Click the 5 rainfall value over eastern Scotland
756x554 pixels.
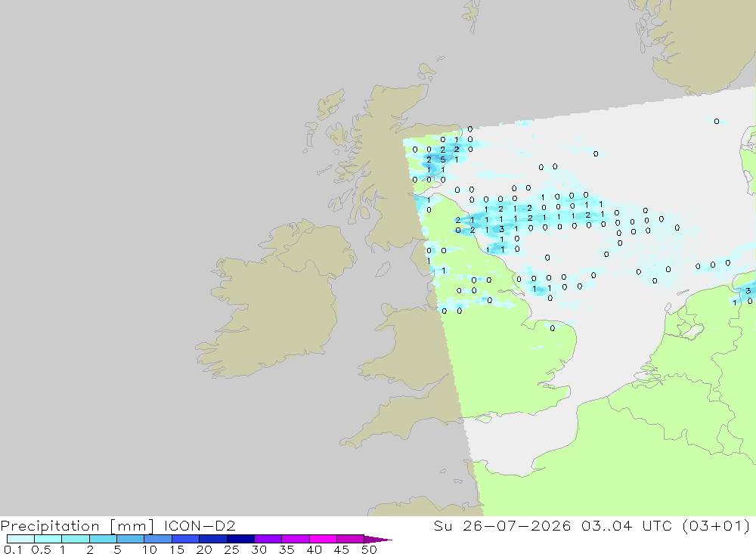pos(442,159)
